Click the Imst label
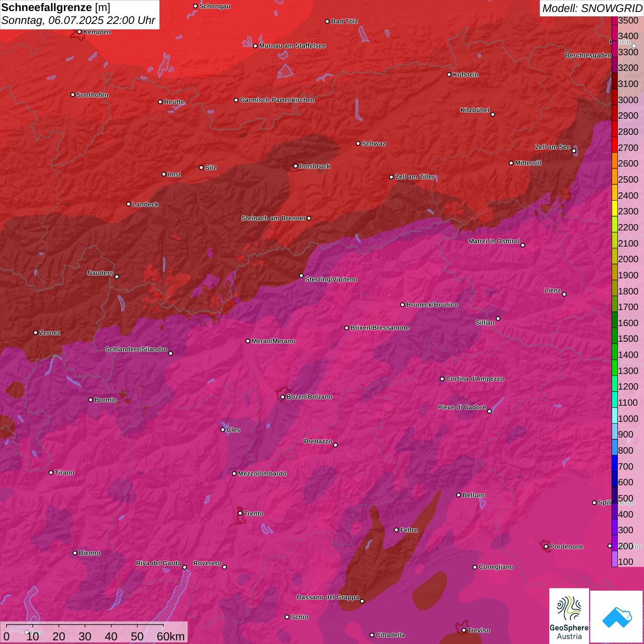Screen dimensions: 644x644 (x=174, y=174)
